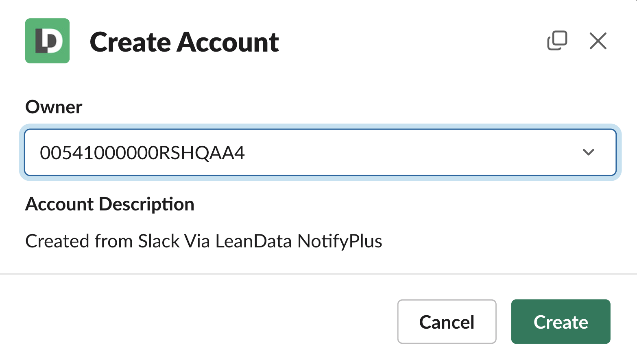637x364 pixels.
Task: Open the dialog in a new window
Action: [x=557, y=41]
